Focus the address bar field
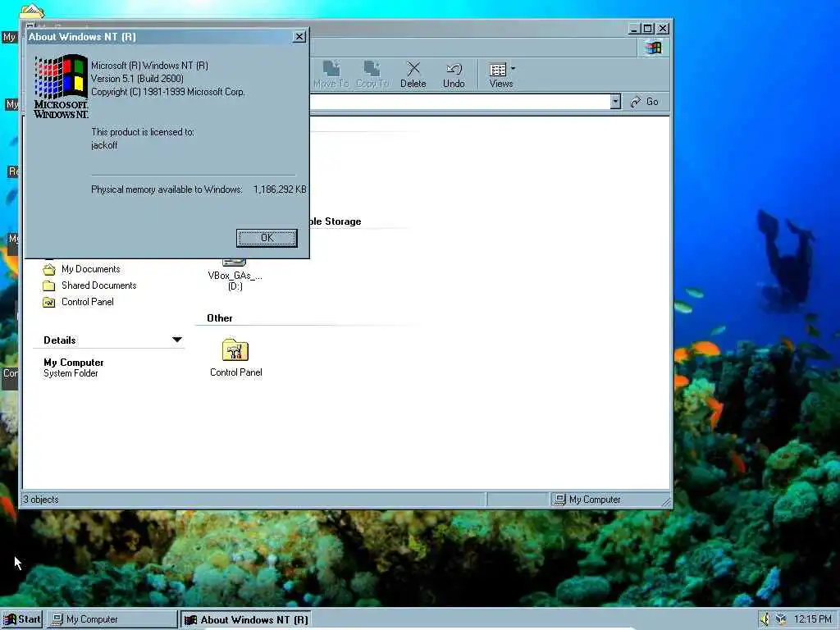The height and width of the screenshot is (630, 840). click(459, 102)
